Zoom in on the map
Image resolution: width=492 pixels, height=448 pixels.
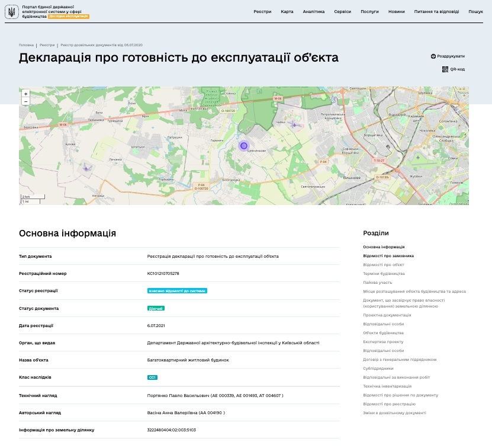pyautogui.click(x=25, y=94)
